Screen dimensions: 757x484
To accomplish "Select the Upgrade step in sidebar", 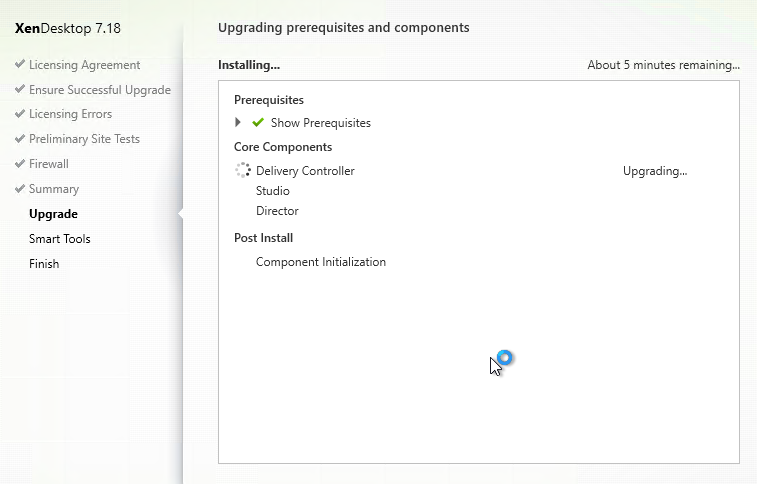I will click(53, 214).
